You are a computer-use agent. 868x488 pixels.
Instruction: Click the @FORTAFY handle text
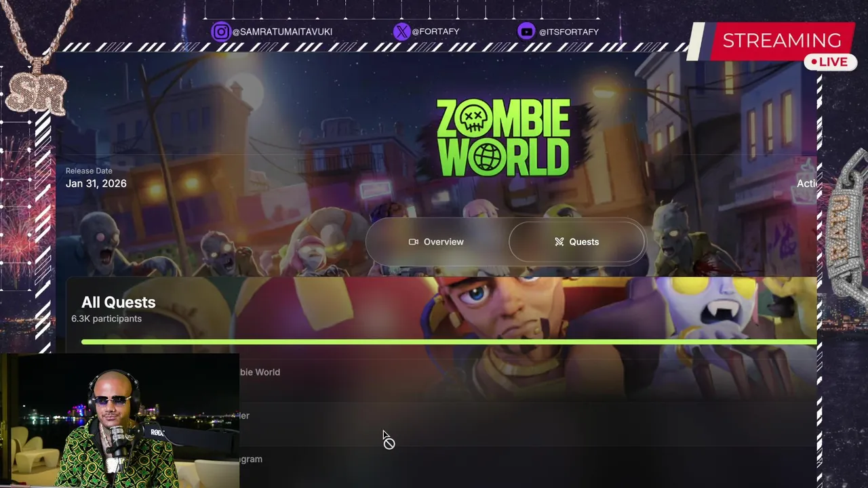tap(435, 32)
